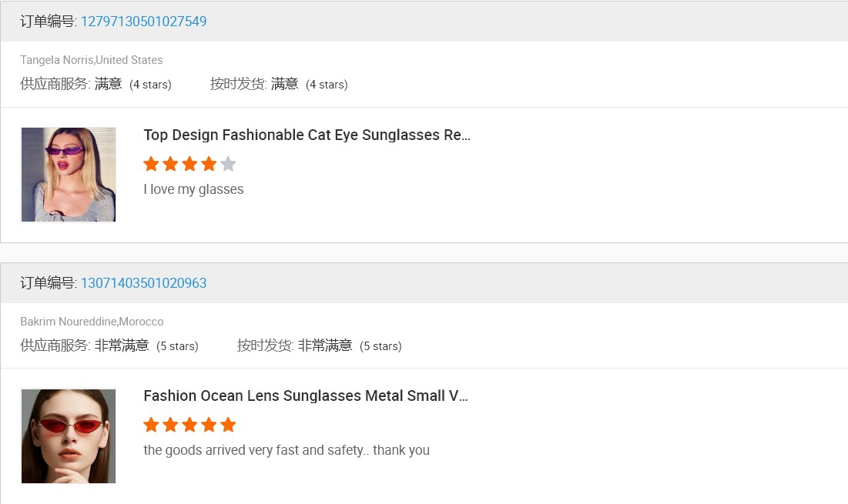Click the review text "I love my glasses"

193,189
